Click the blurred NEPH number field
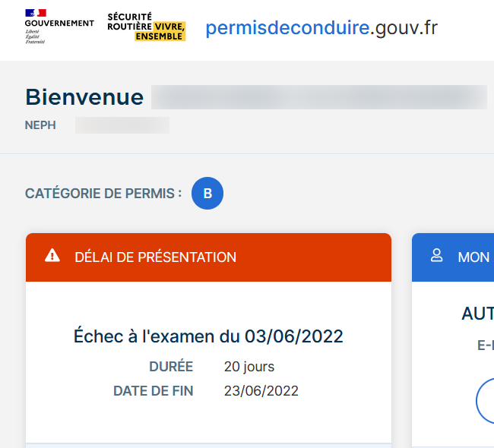494x448 pixels. click(122, 125)
